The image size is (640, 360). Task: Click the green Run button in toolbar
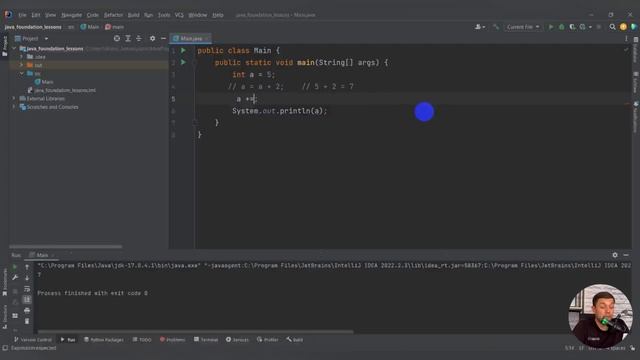tap(551, 27)
